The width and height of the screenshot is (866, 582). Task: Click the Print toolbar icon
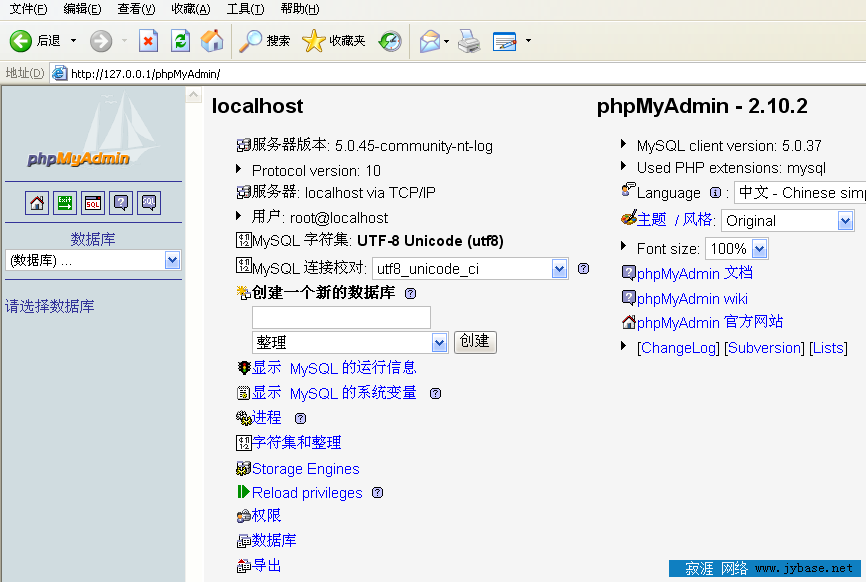469,41
